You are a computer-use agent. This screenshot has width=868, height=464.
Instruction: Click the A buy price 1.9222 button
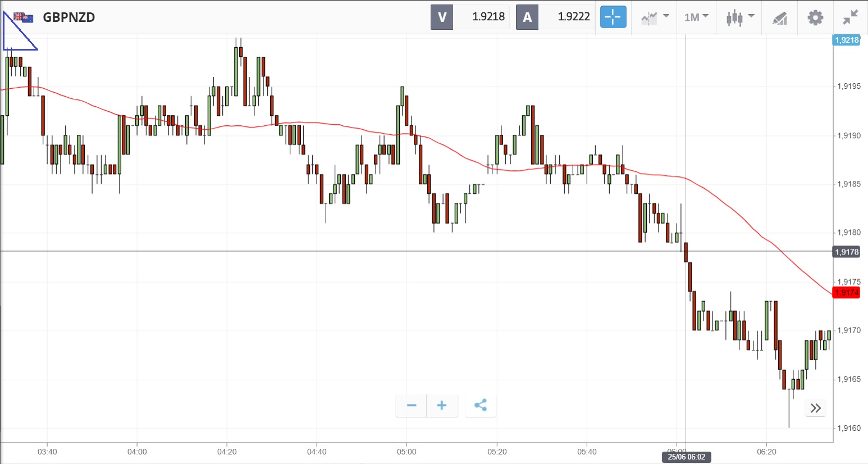pyautogui.click(x=554, y=17)
